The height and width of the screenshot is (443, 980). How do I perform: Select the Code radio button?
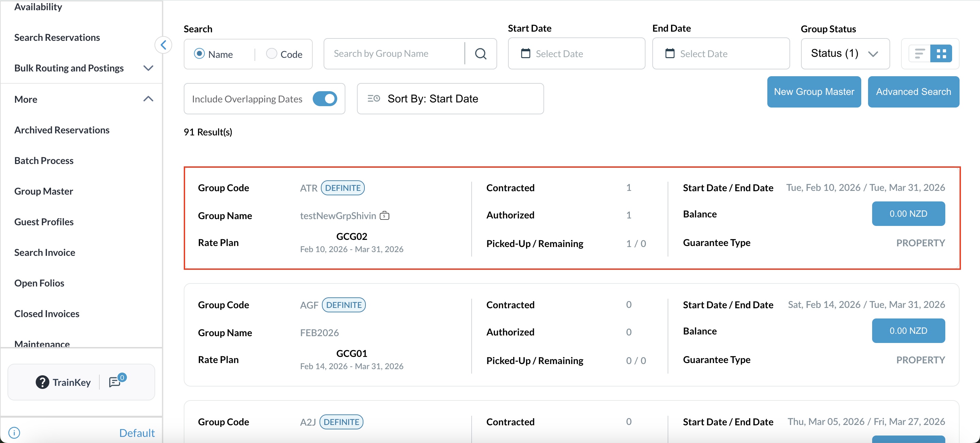271,54
